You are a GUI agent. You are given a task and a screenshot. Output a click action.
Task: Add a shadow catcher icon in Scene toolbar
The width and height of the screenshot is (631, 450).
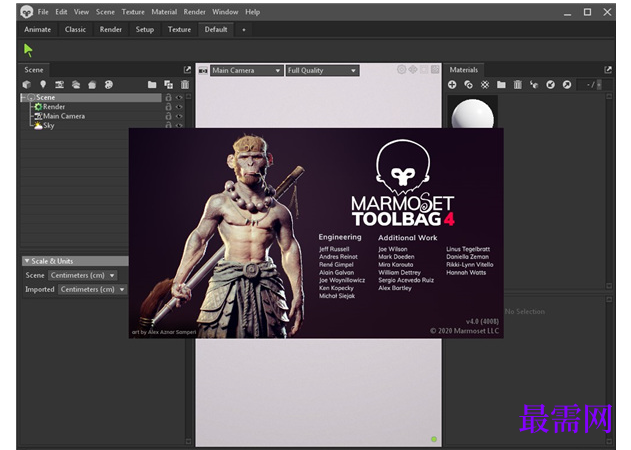coord(92,85)
